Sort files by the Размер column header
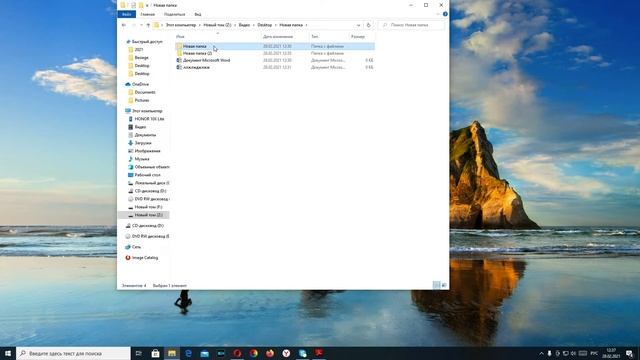This screenshot has height=360, width=640. 358,37
